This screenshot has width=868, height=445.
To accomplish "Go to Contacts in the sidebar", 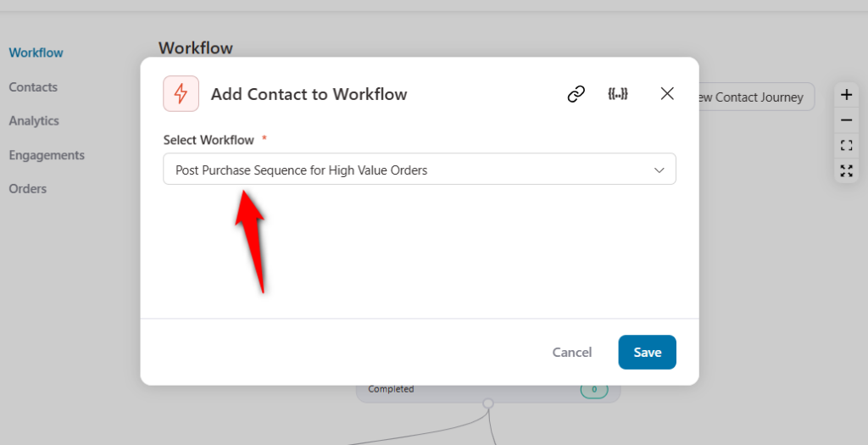I will click(x=33, y=87).
